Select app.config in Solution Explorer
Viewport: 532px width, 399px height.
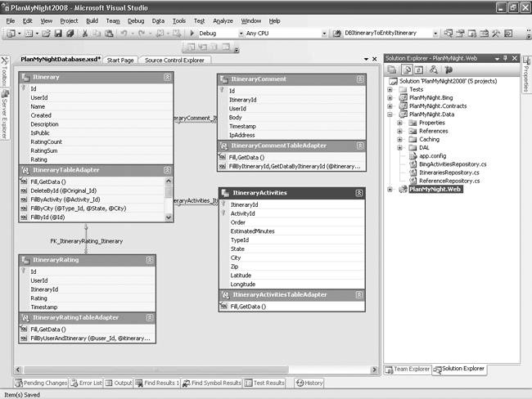[x=433, y=156]
